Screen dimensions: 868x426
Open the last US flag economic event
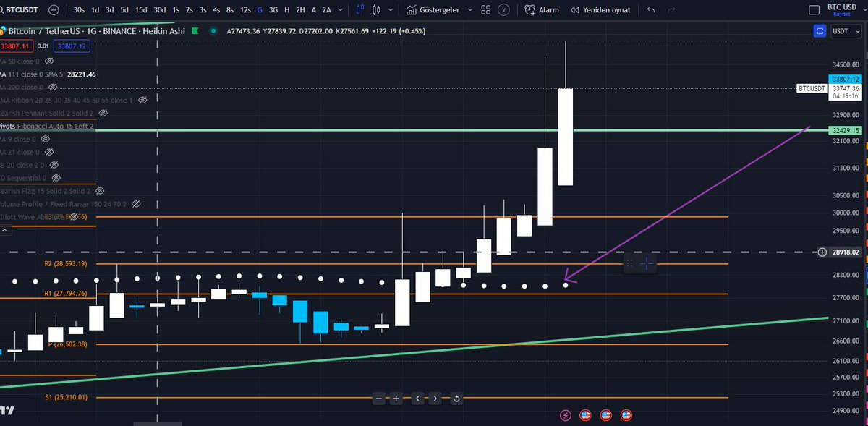(x=626, y=415)
